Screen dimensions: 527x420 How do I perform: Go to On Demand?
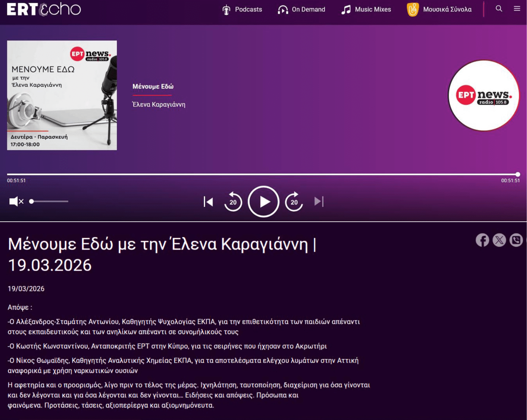point(301,9)
